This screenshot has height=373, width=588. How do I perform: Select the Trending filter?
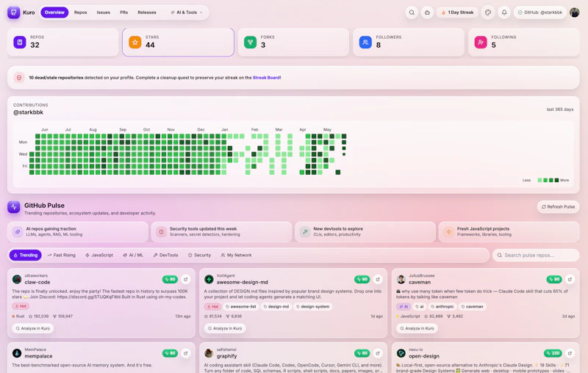click(x=26, y=255)
